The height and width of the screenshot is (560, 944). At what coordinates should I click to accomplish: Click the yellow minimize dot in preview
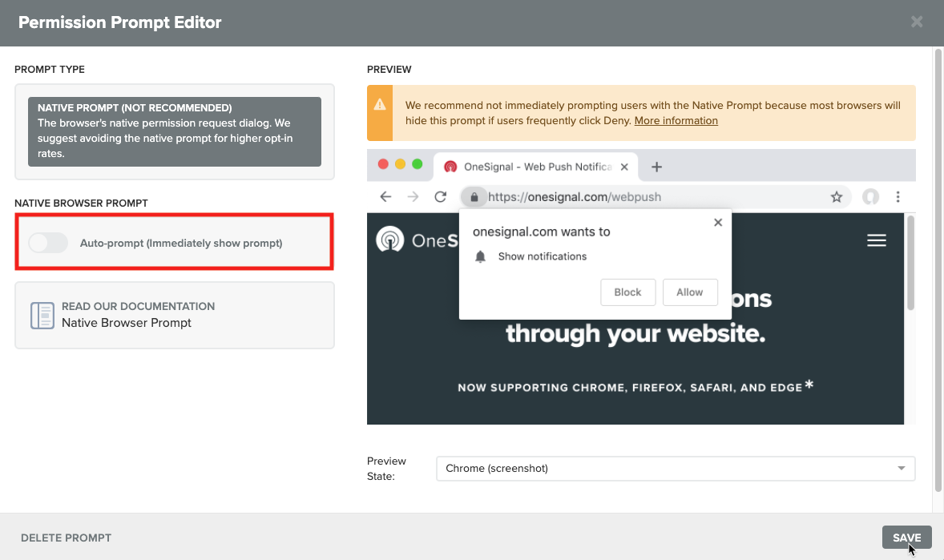(400, 163)
